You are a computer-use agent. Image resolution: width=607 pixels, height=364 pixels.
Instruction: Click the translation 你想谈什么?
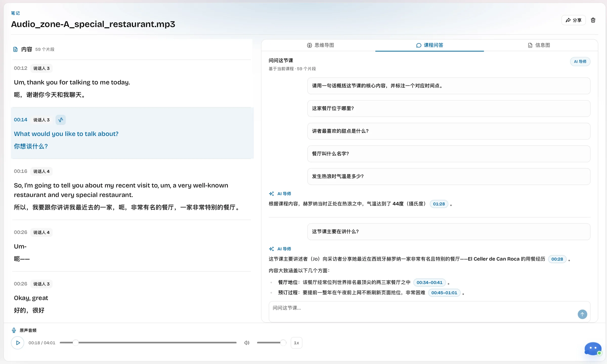tap(31, 146)
